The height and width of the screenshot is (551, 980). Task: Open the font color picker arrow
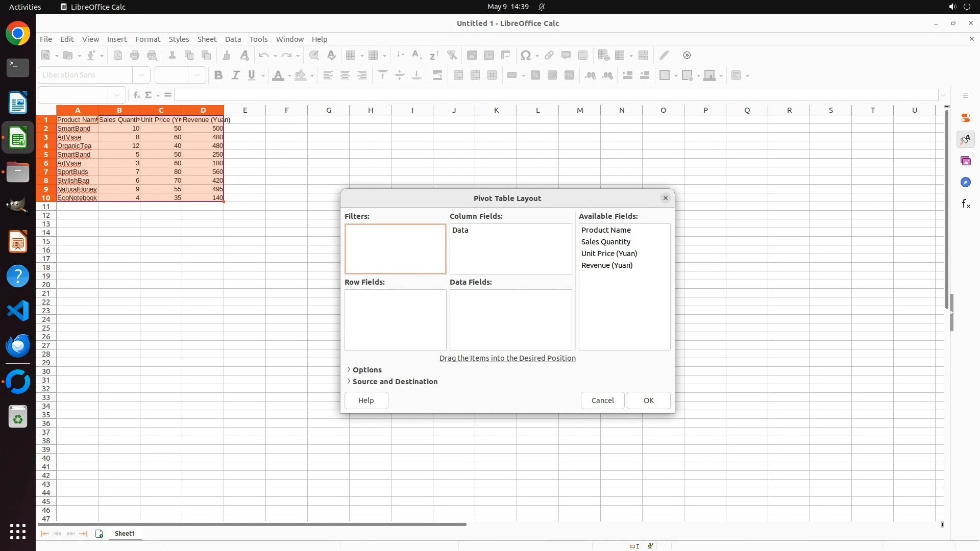click(x=289, y=76)
